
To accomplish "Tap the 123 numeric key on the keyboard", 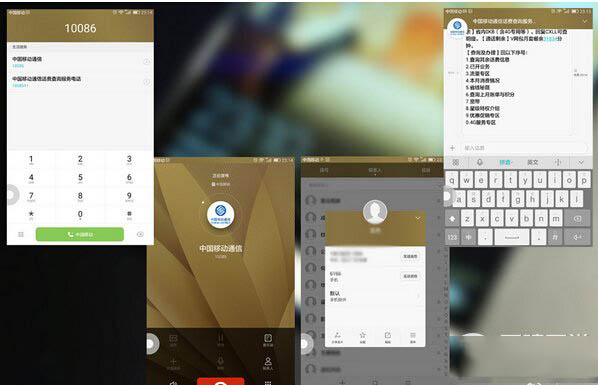I will [x=452, y=237].
